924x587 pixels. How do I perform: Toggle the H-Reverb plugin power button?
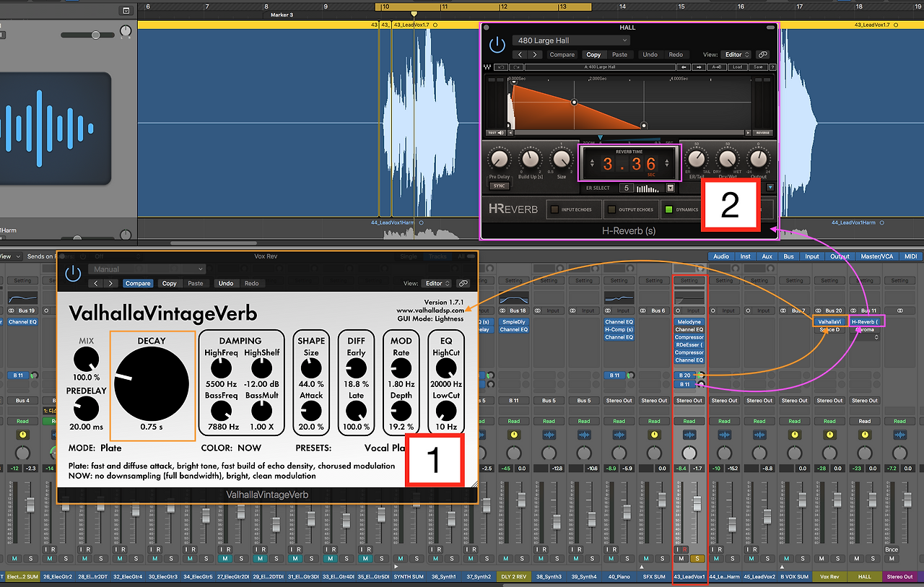(x=497, y=45)
